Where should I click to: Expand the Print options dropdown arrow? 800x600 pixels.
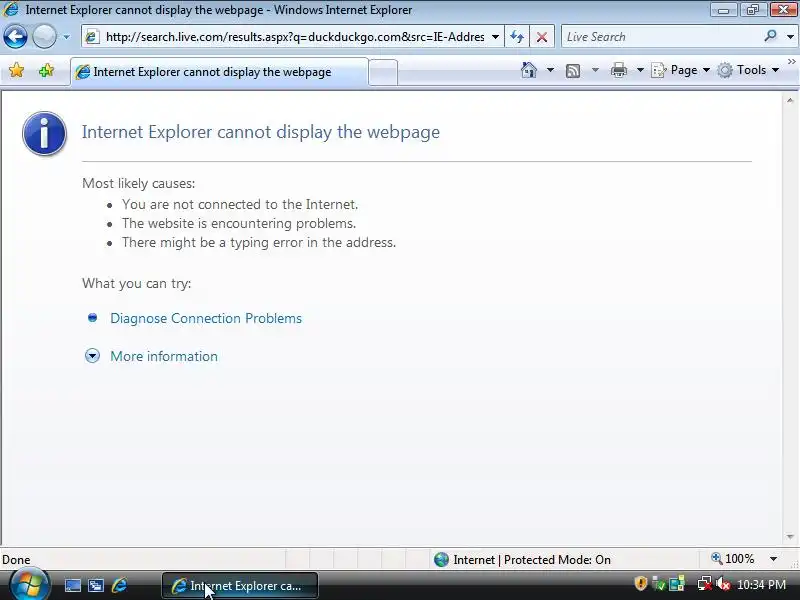pyautogui.click(x=640, y=70)
